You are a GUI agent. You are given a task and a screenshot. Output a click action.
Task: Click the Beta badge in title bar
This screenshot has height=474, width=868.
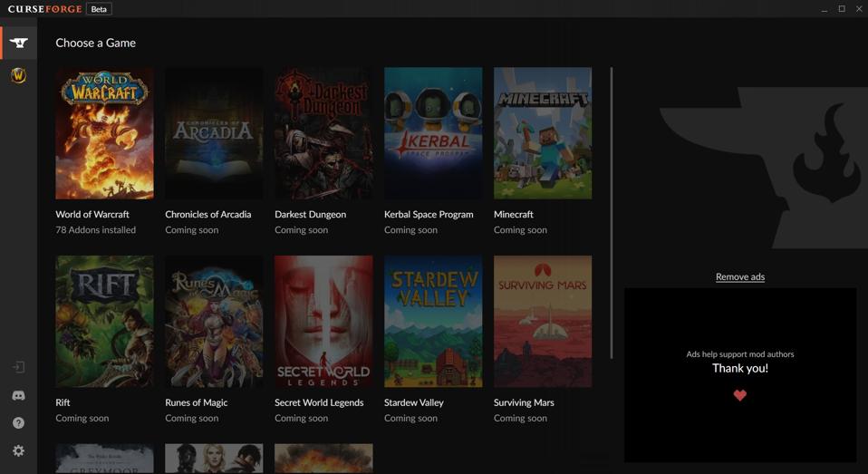click(99, 9)
